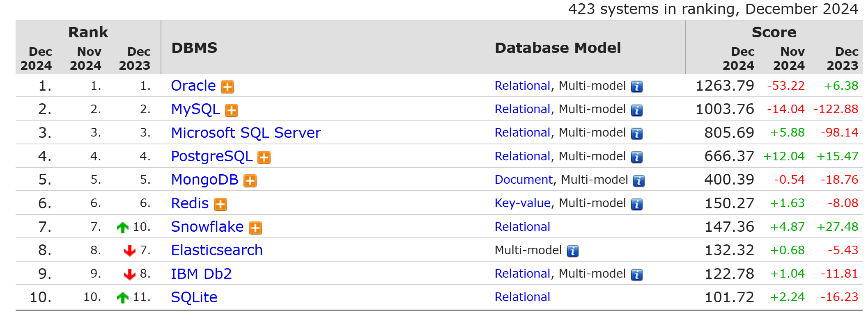Click the info icon in the Redis row
Viewport: 868px width, 317px height.
click(636, 204)
